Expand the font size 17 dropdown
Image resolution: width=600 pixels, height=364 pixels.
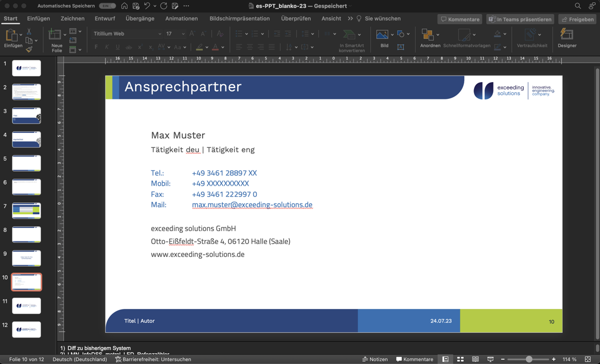tap(183, 34)
